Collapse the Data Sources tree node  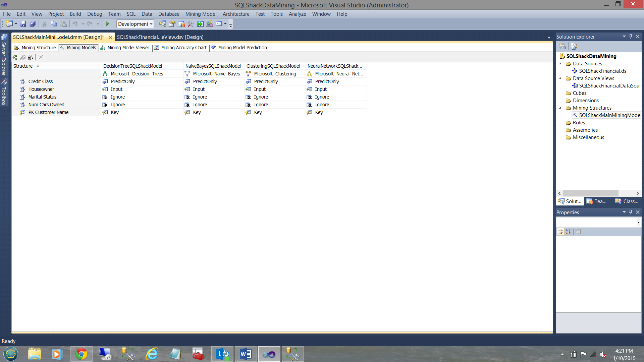(x=560, y=64)
